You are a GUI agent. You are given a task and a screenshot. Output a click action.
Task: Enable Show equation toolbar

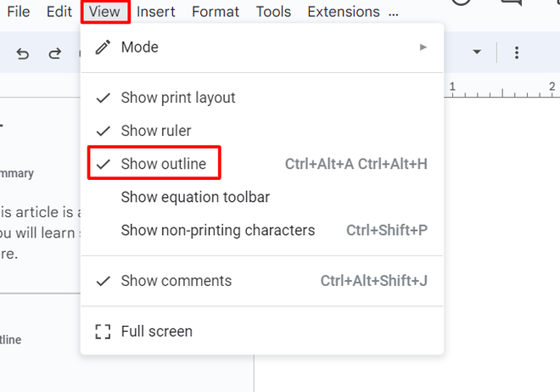coord(195,197)
